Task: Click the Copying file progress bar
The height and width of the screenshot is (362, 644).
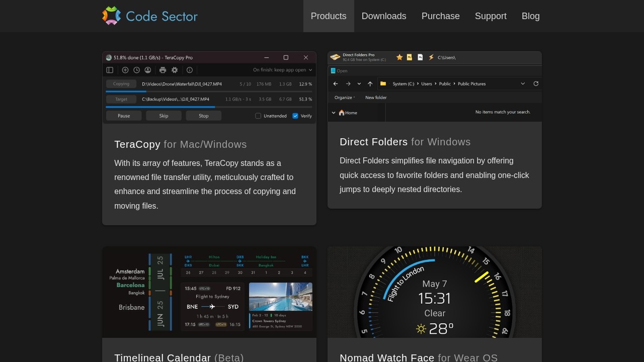Action: click(209, 92)
